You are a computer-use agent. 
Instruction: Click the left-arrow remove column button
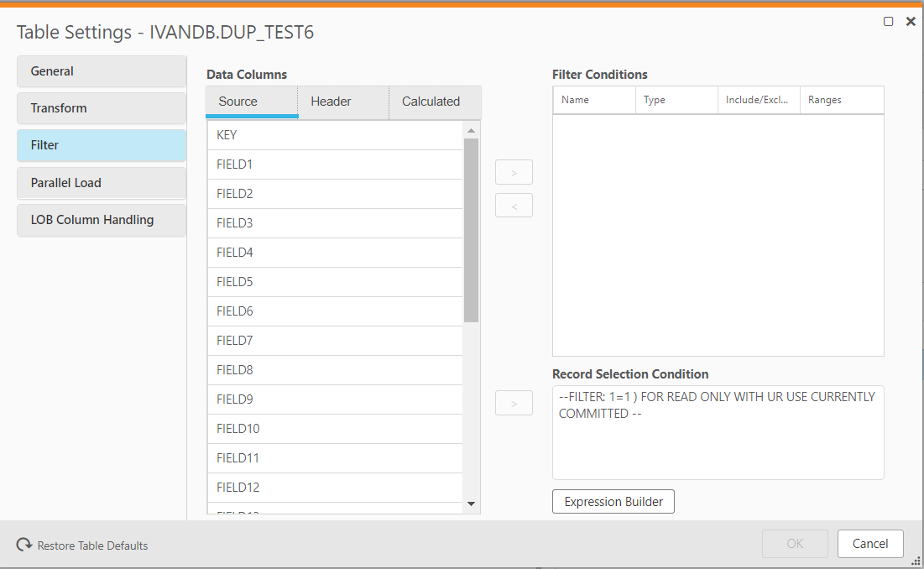click(x=514, y=205)
